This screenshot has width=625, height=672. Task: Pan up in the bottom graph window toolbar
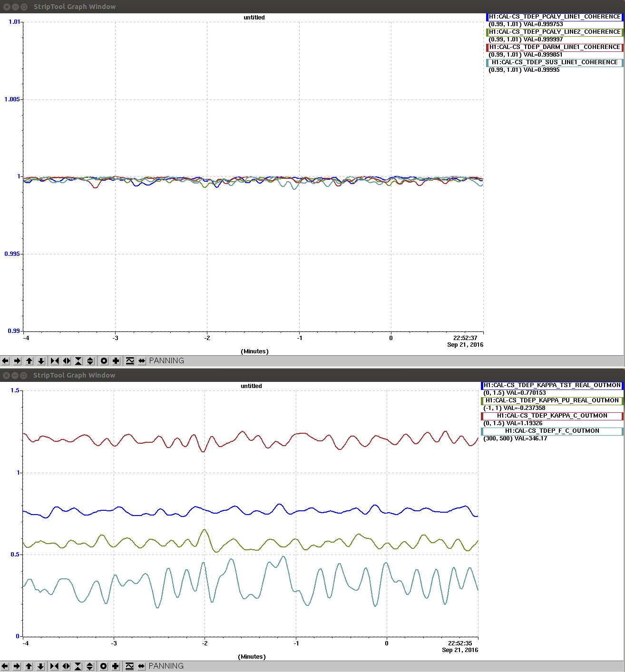pyautogui.click(x=29, y=666)
